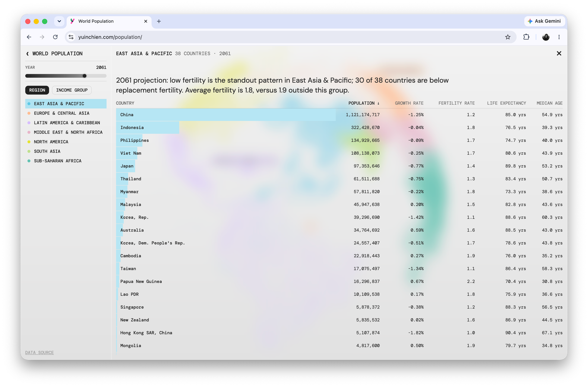The height and width of the screenshot is (387, 588).
Task: Click the year slider handle
Action: click(x=85, y=76)
